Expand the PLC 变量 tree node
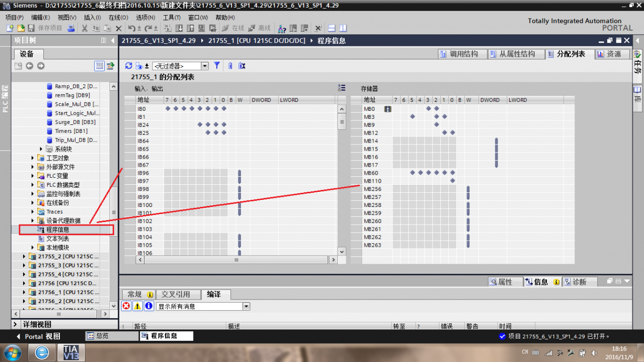Viewport: 644px width, 362px height. coord(33,176)
